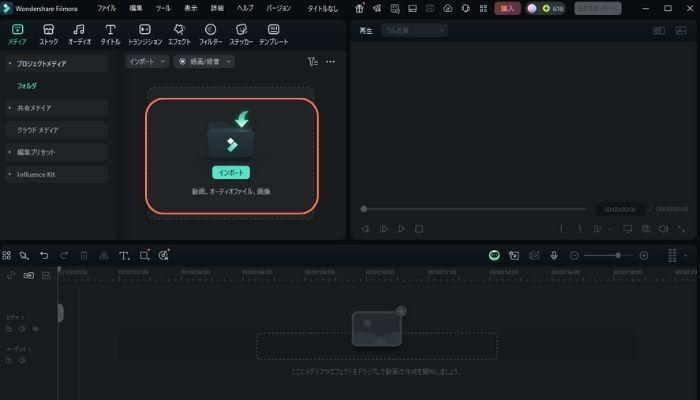Toggle visibility eye on Video 1 track
The height and width of the screenshot is (400, 700).
pos(35,329)
